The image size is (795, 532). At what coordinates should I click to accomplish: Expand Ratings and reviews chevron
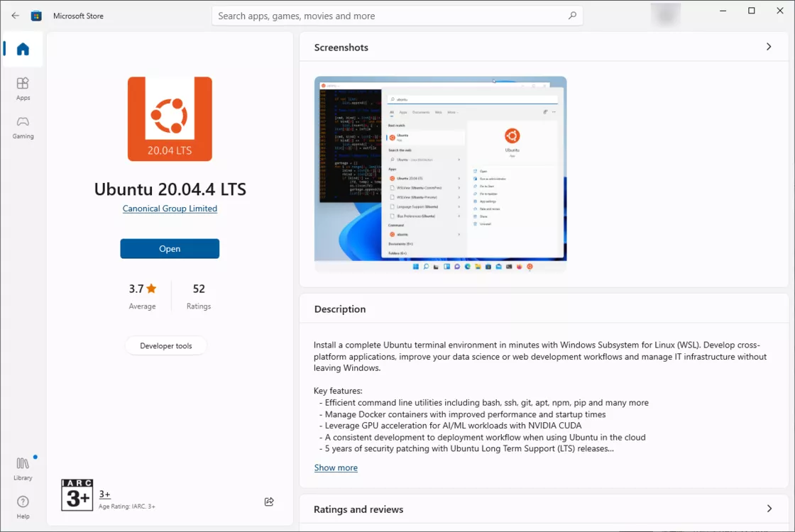coord(769,508)
